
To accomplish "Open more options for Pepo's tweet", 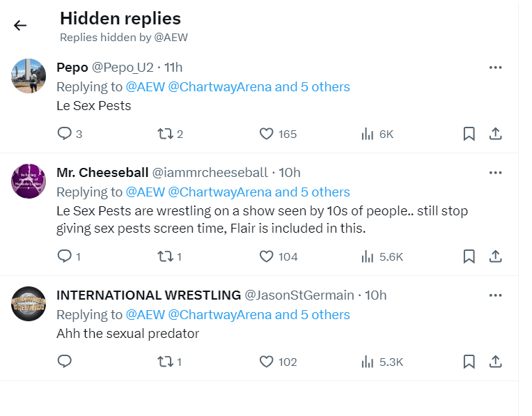I will point(496,68).
